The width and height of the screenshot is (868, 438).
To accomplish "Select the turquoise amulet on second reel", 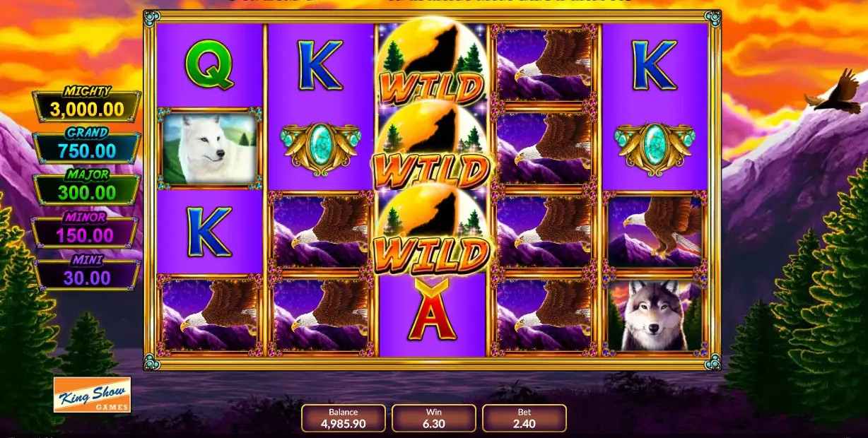I will click(x=321, y=147).
